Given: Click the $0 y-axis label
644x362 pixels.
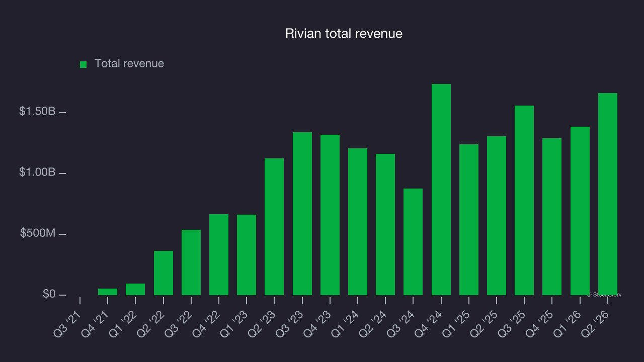Looking at the screenshot, I should pos(49,294).
